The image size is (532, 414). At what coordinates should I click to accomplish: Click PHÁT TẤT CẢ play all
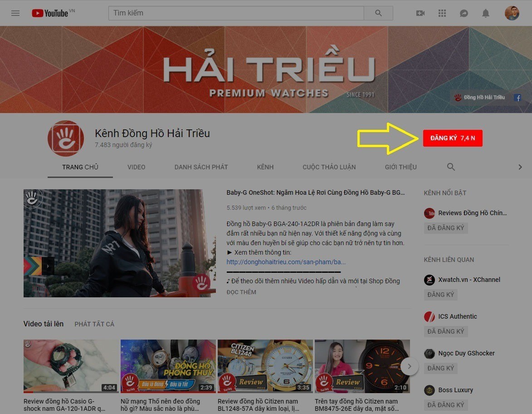tap(94, 324)
